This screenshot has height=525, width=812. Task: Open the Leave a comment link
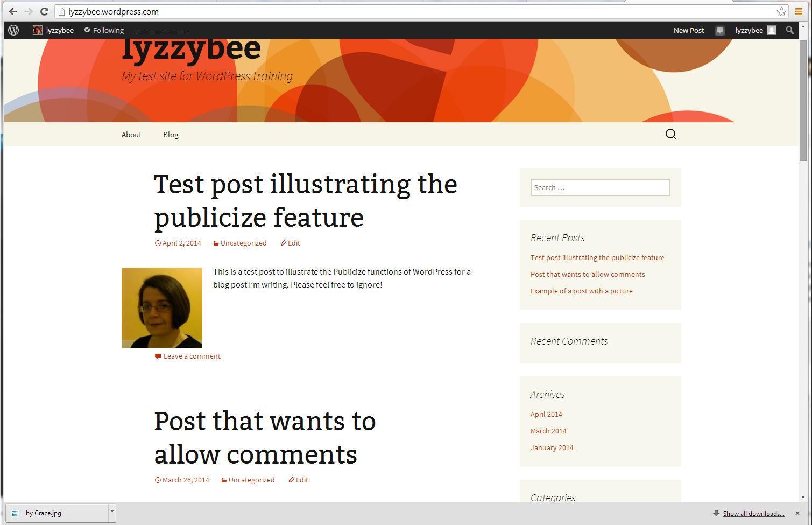coord(192,356)
